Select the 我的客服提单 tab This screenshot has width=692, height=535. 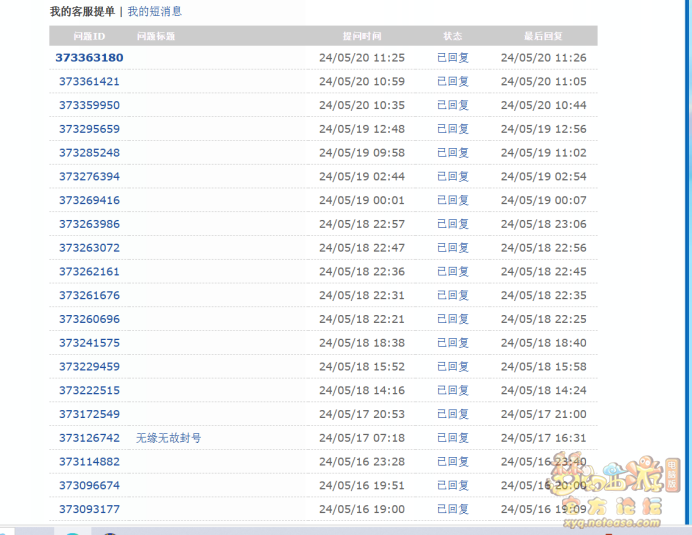pyautogui.click(x=82, y=12)
